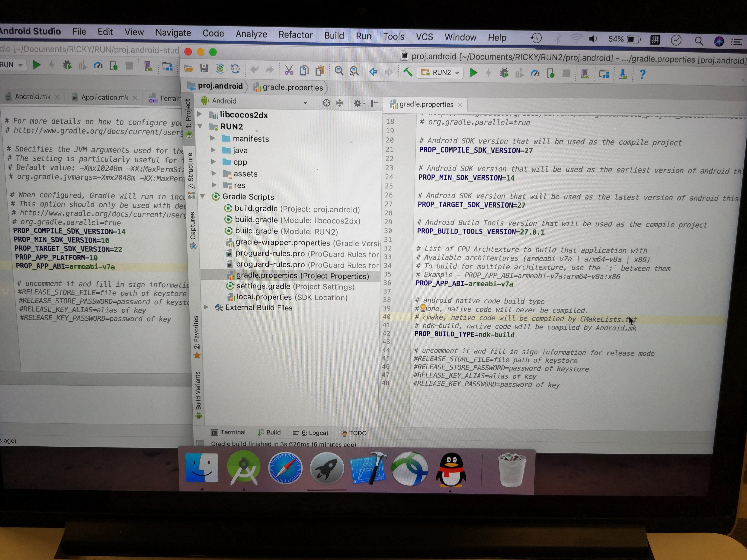Screen dimensions: 747x560
Task: Click scroll-from-source target icon in Project panel
Action: pyautogui.click(x=326, y=103)
